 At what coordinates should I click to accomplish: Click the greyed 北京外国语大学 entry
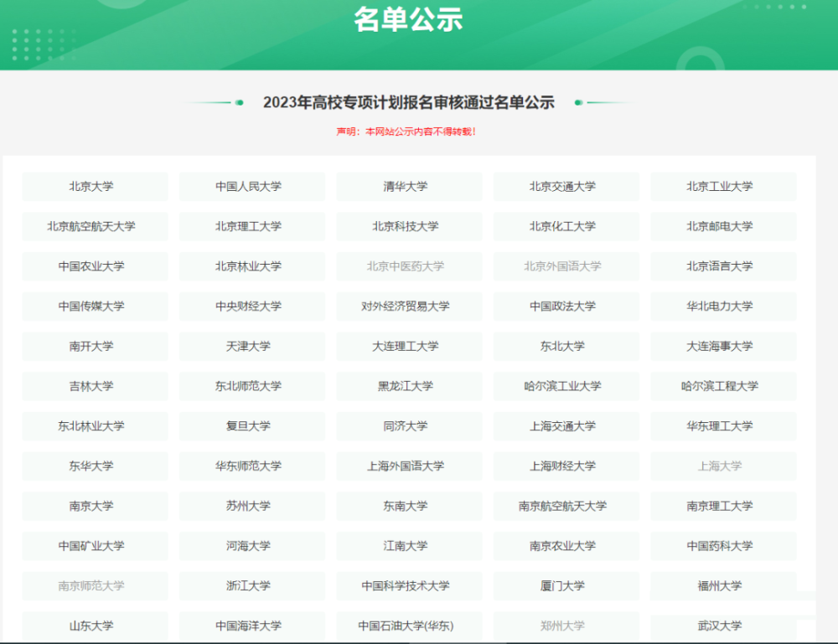[566, 266]
